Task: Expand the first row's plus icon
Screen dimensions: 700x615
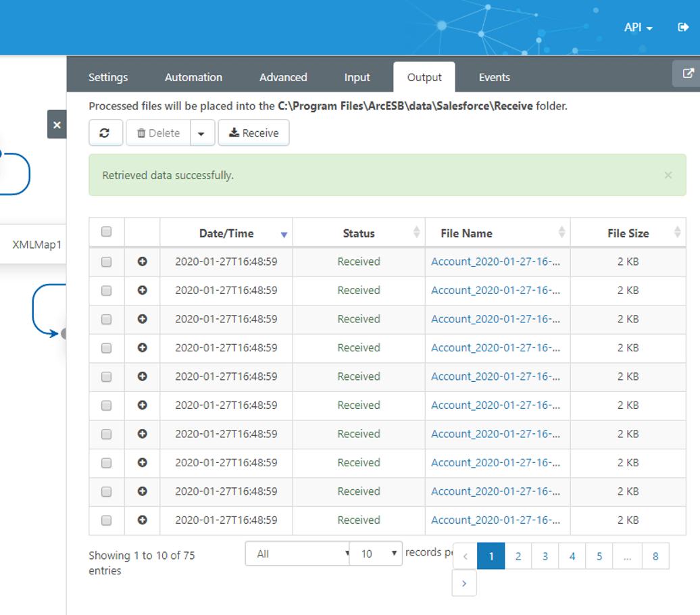Action: [142, 262]
